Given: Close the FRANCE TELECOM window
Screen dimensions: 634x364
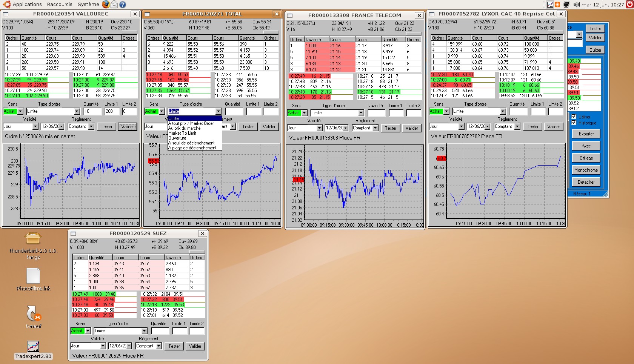Looking at the screenshot, I should 419,15.
